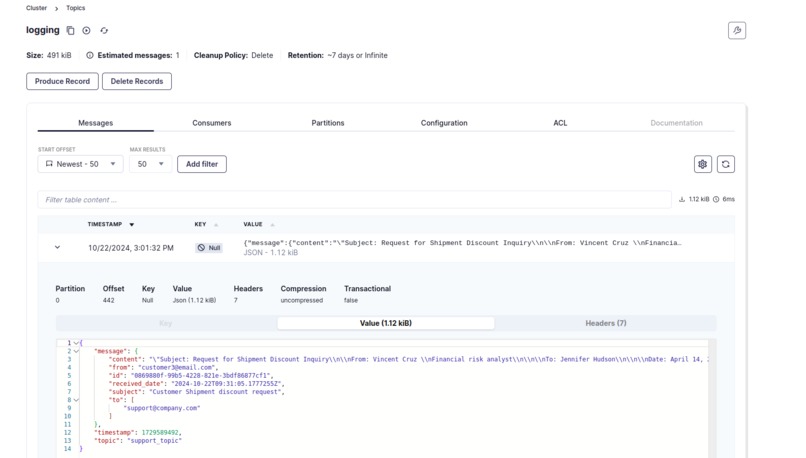Fold the message object at line 2
Image resolution: width=806 pixels, height=458 pixels.
coord(76,351)
